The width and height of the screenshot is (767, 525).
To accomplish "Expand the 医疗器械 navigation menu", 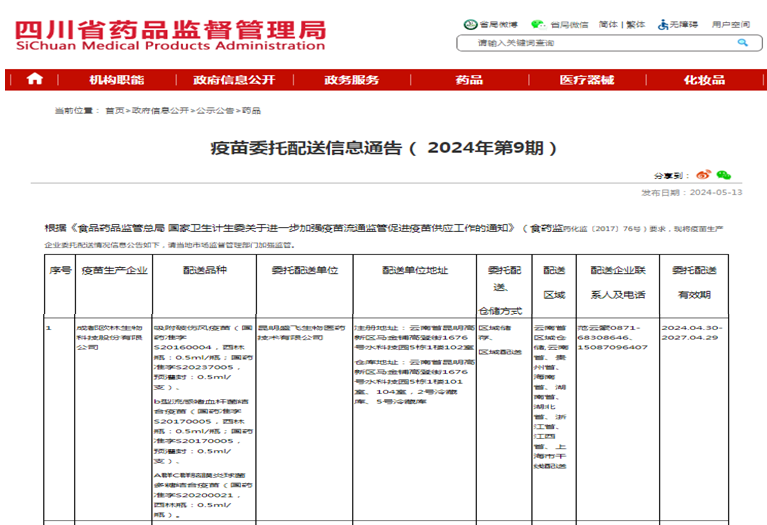I will pyautogui.click(x=587, y=80).
